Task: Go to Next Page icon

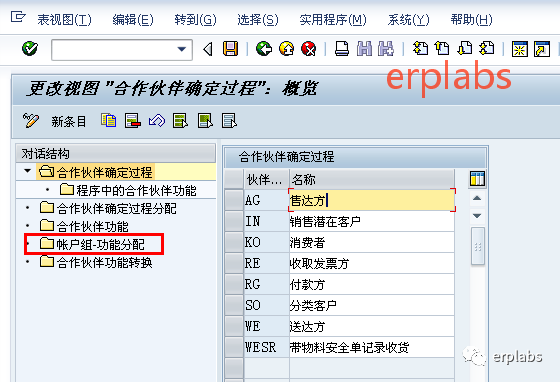Action: tap(465, 49)
